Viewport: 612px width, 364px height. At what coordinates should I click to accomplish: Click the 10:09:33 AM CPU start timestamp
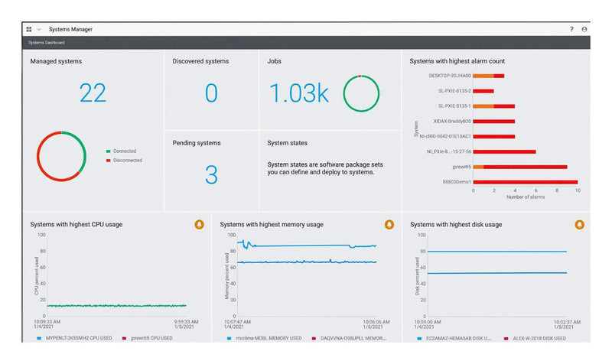tap(47, 322)
